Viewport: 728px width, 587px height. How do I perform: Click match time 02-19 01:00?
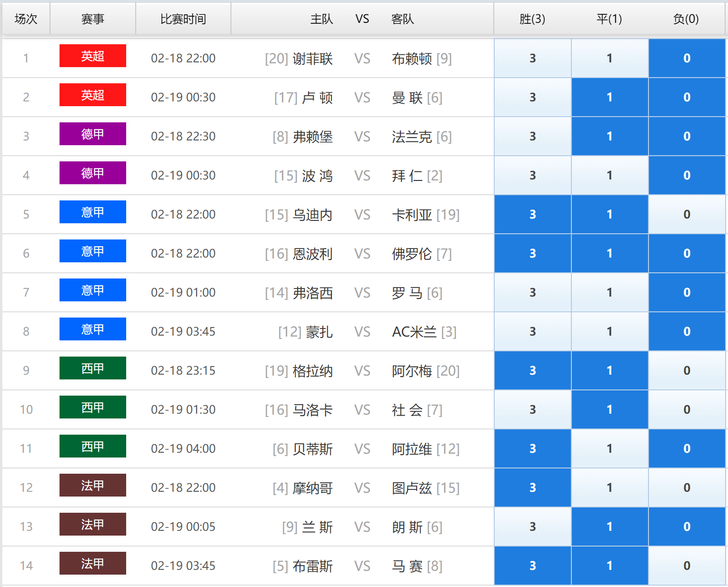[x=183, y=292]
